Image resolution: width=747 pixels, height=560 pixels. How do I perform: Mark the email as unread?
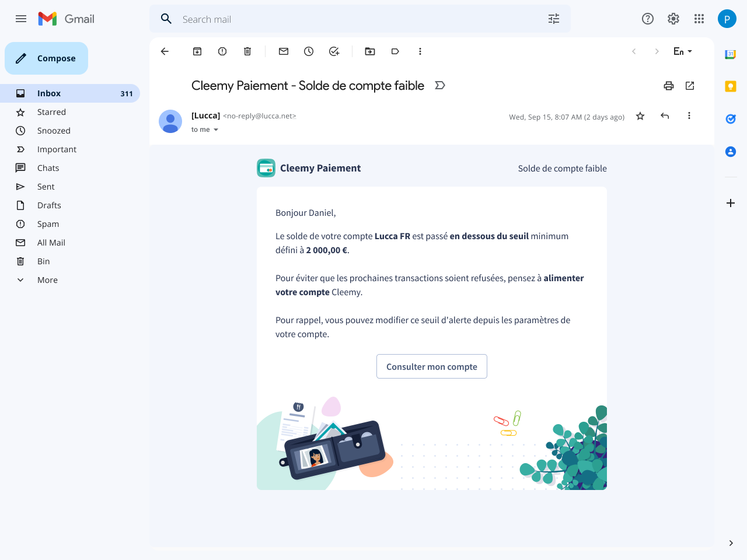pos(284,51)
